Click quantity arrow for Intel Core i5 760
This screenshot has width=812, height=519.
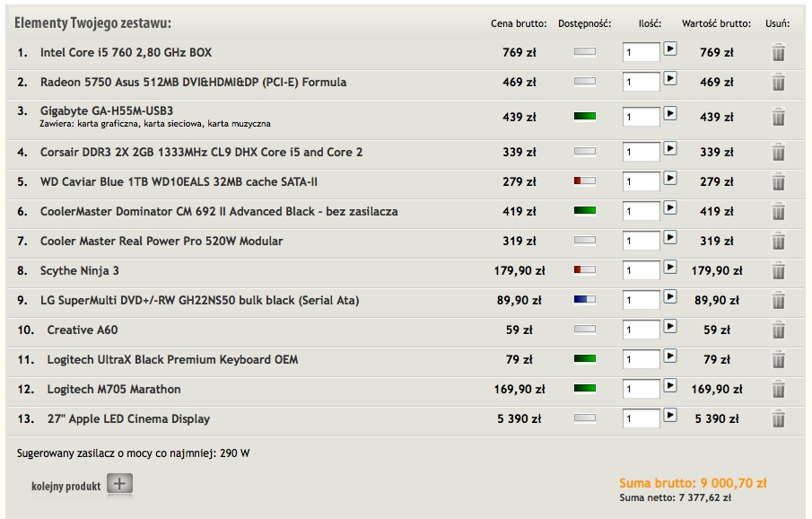pyautogui.click(x=670, y=48)
